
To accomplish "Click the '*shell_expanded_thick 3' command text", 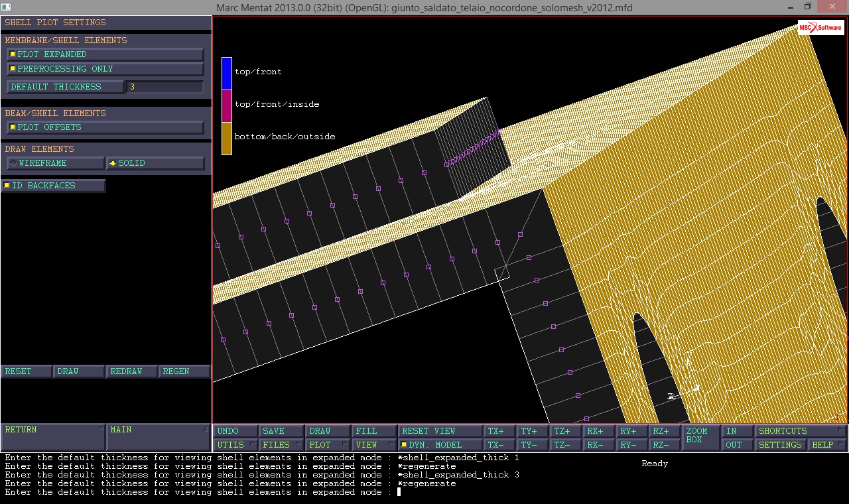I will [458, 475].
